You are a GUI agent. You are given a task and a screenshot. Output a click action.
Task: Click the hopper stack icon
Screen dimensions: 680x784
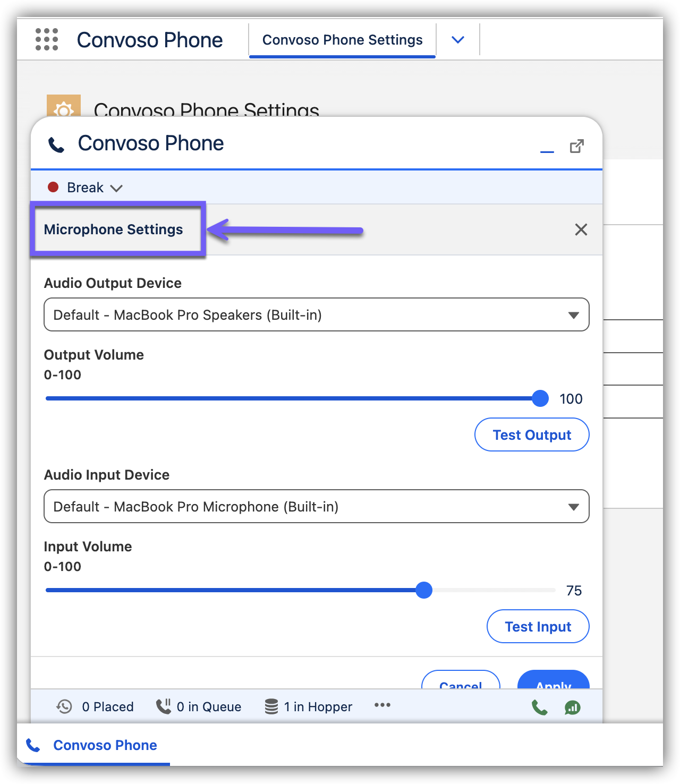271,706
